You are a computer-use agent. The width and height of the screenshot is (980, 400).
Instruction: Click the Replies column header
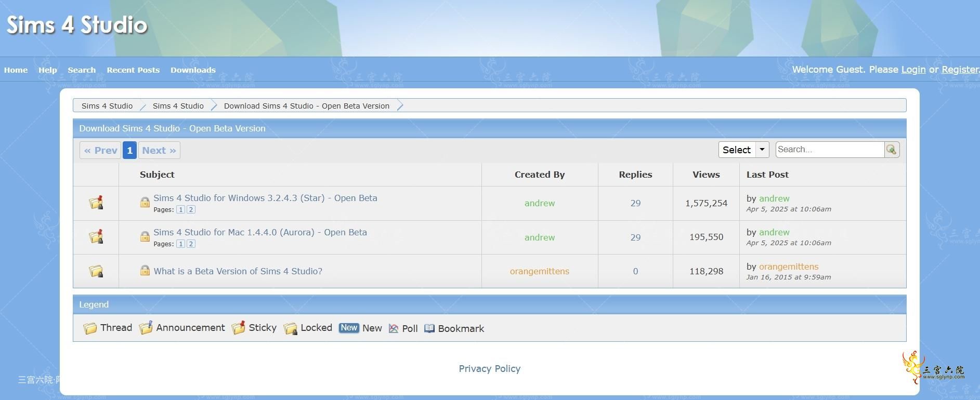pyautogui.click(x=635, y=175)
